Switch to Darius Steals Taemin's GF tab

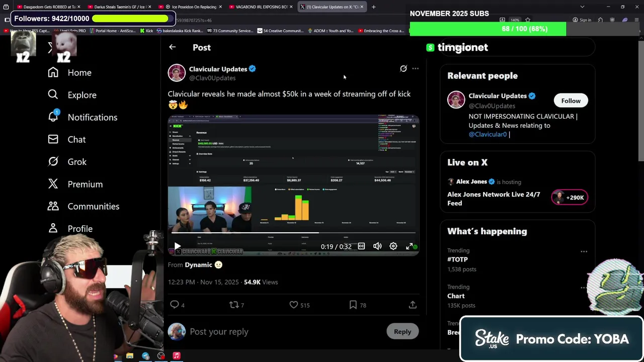tap(119, 7)
